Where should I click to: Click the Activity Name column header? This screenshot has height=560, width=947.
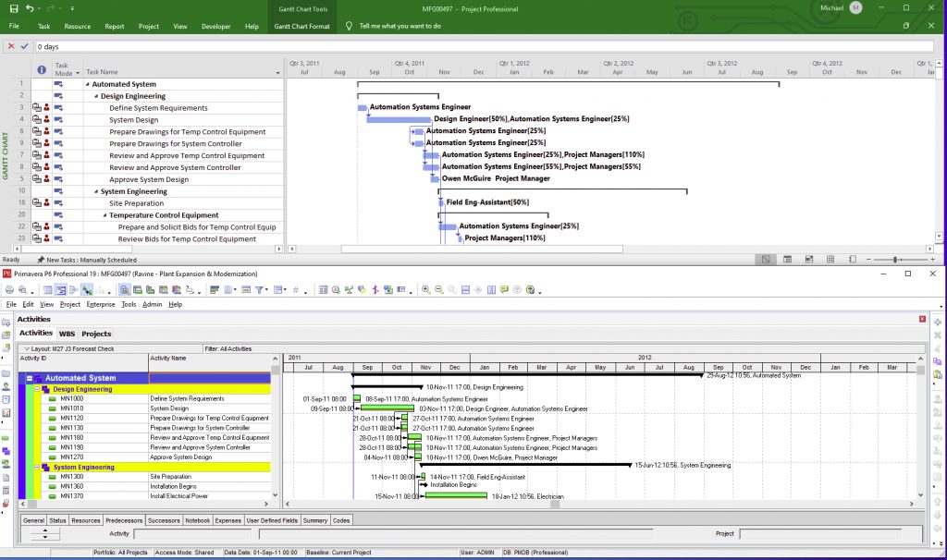[x=210, y=362]
